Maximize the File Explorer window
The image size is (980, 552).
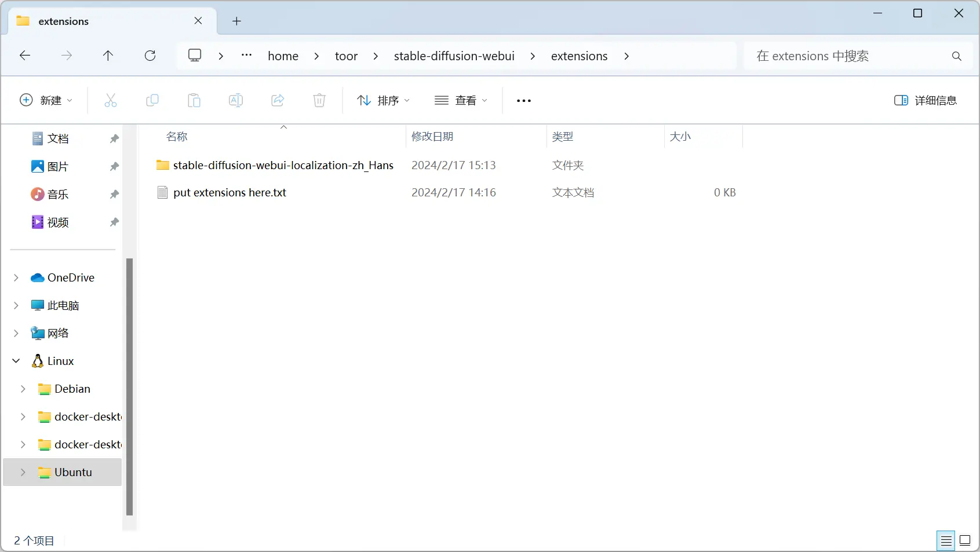918,13
